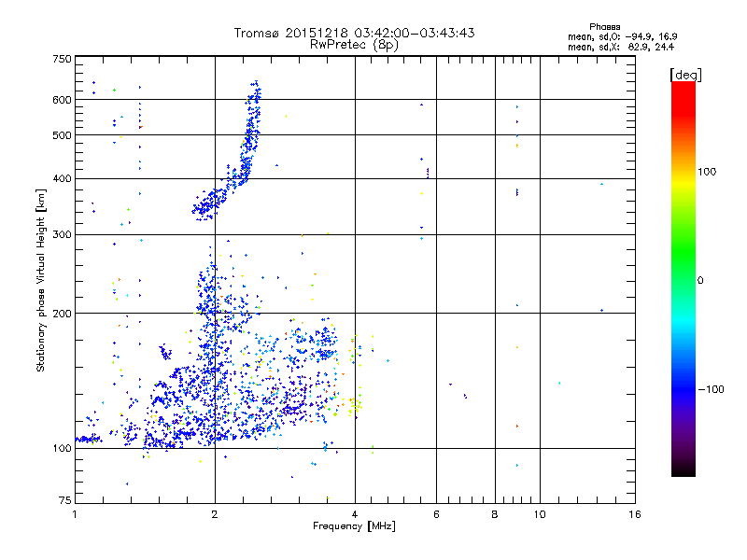Click the "200" height axis tick label
Viewport: 747px width, 560px height.
62,314
